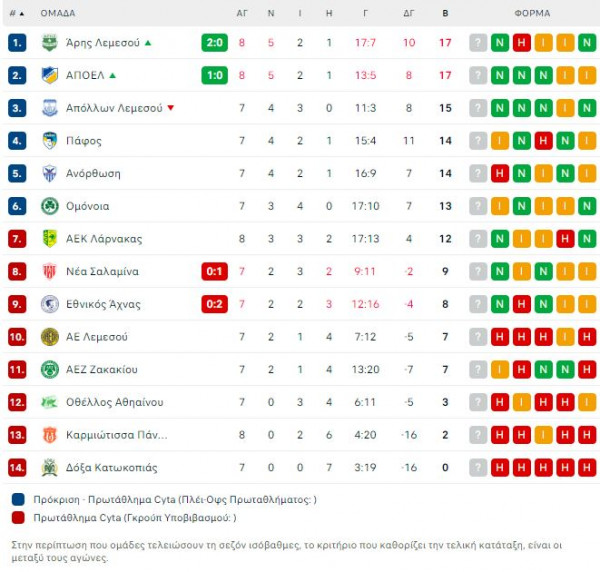Image resolution: width=600 pixels, height=572 pixels.
Task: Sort by the ΑΓ matches column header
Action: coord(241,13)
